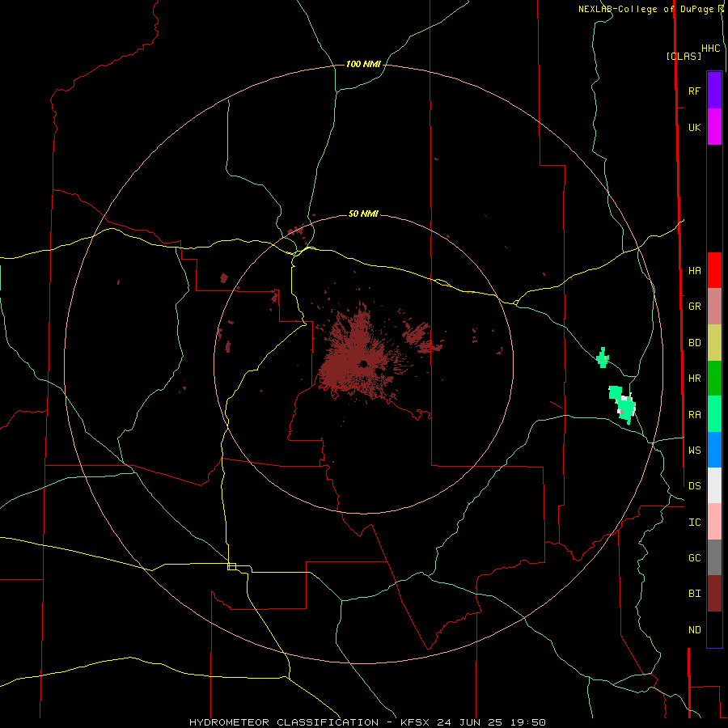
Task: Click the BI legend label
Action: click(x=694, y=594)
